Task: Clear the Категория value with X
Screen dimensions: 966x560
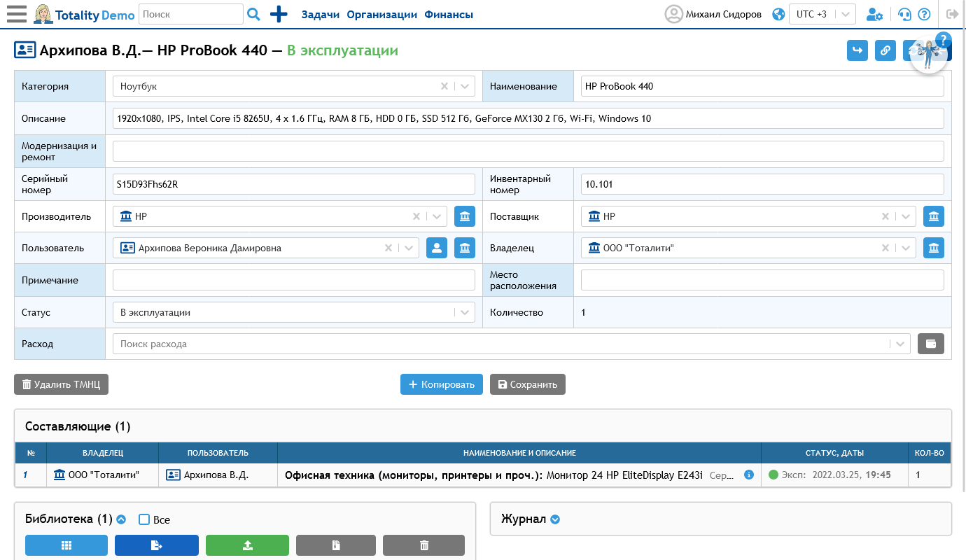Action: point(444,86)
